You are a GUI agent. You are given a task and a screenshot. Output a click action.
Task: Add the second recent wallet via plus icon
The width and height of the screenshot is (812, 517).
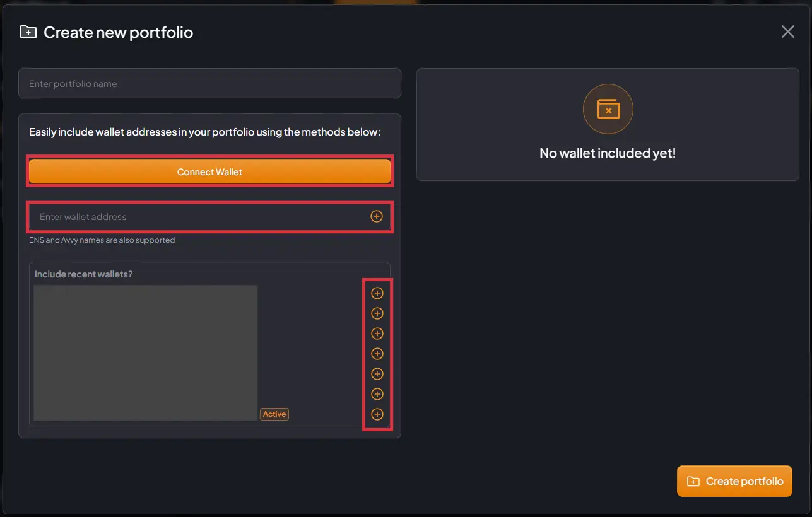[x=377, y=313]
